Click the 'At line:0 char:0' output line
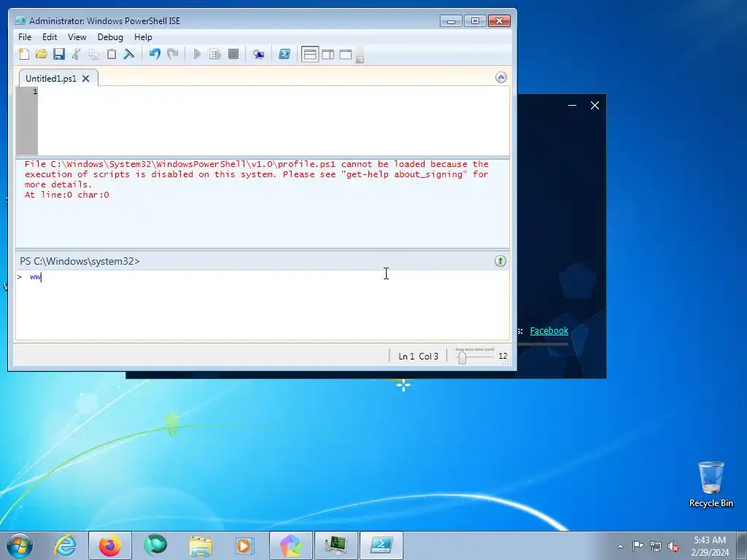 tap(66, 195)
